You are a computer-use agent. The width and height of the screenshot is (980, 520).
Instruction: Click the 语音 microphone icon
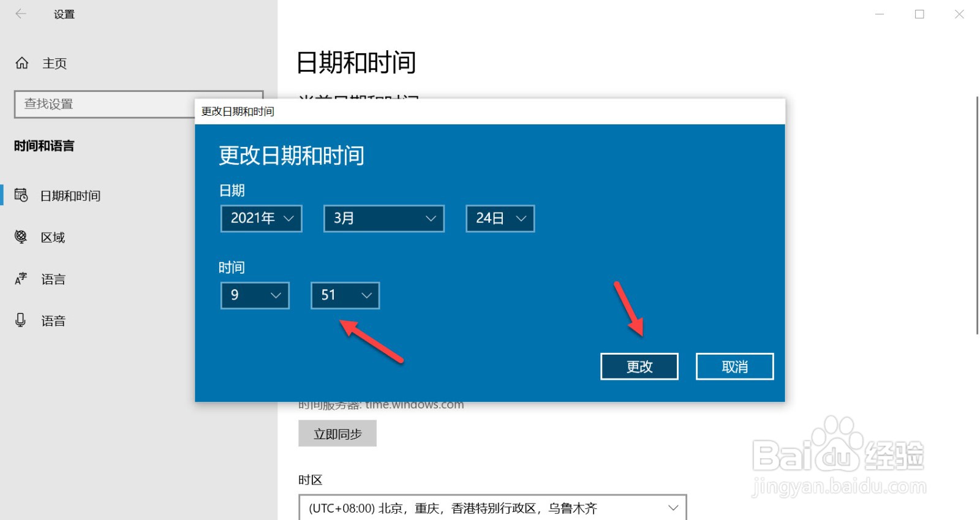point(21,320)
